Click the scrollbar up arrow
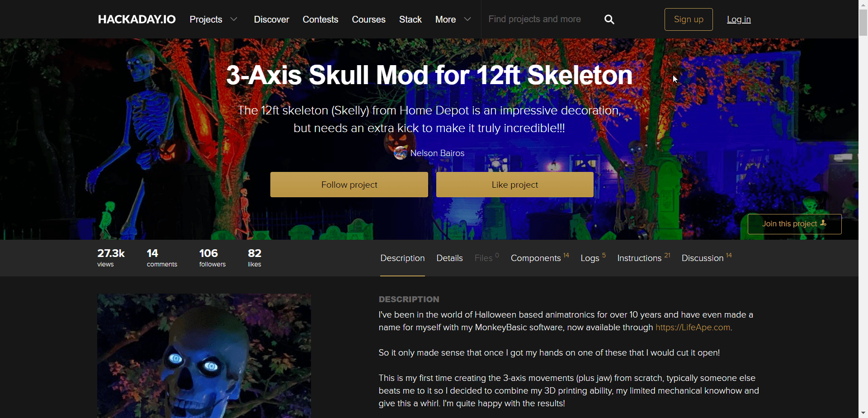 [863, 4]
